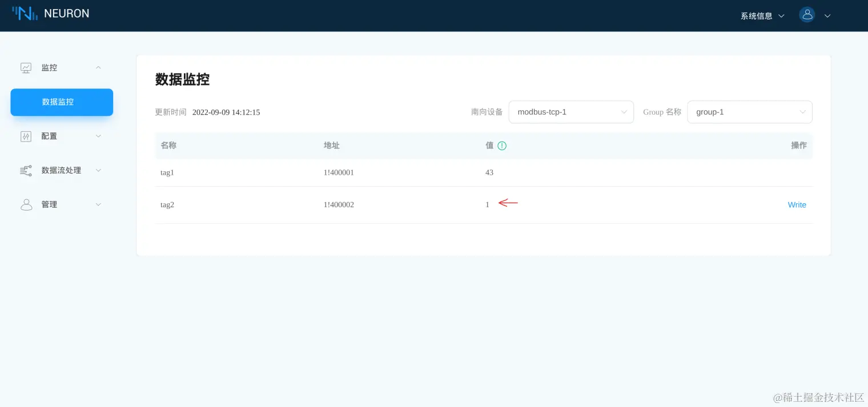Click Write link for tag2
868x407 pixels.
tap(797, 205)
